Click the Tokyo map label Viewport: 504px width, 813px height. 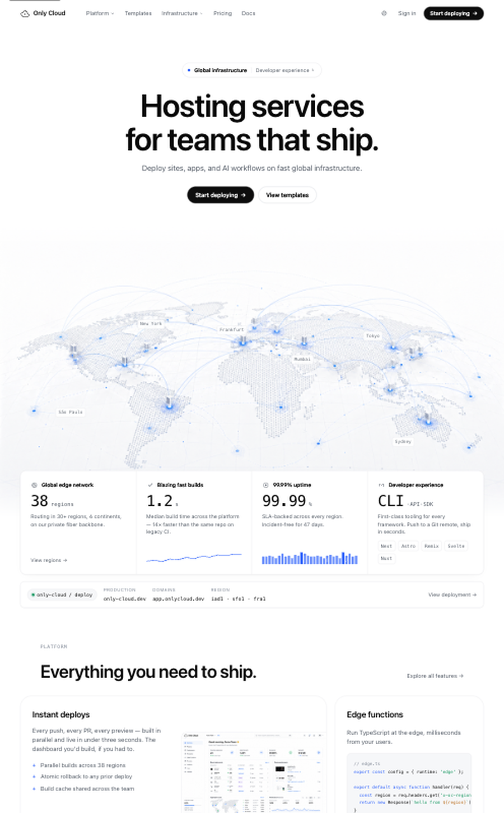(373, 336)
